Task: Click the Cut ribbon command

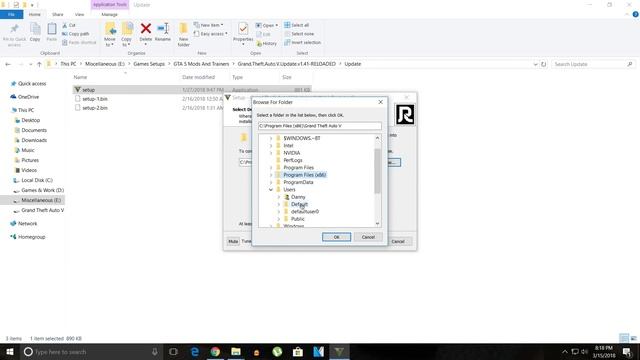Action: click(x=69, y=25)
